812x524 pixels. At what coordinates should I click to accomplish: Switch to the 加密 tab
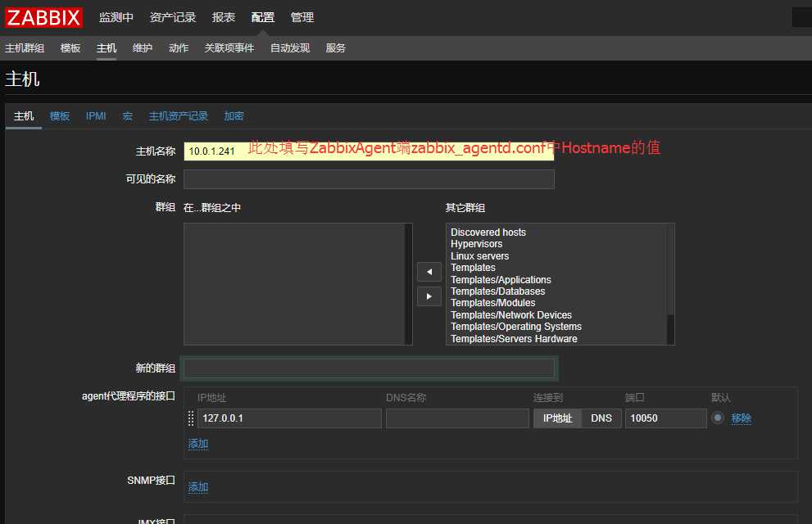(234, 116)
